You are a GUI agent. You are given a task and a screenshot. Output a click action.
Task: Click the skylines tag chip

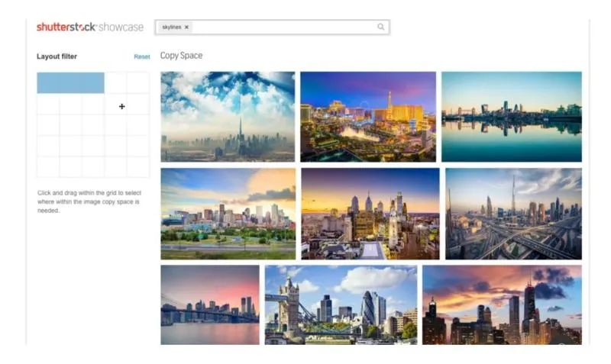click(x=175, y=27)
